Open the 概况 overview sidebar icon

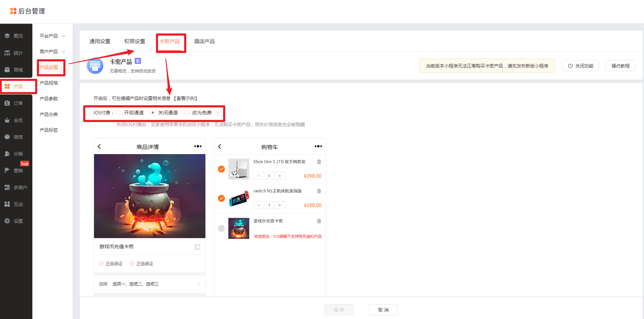[x=7, y=36]
